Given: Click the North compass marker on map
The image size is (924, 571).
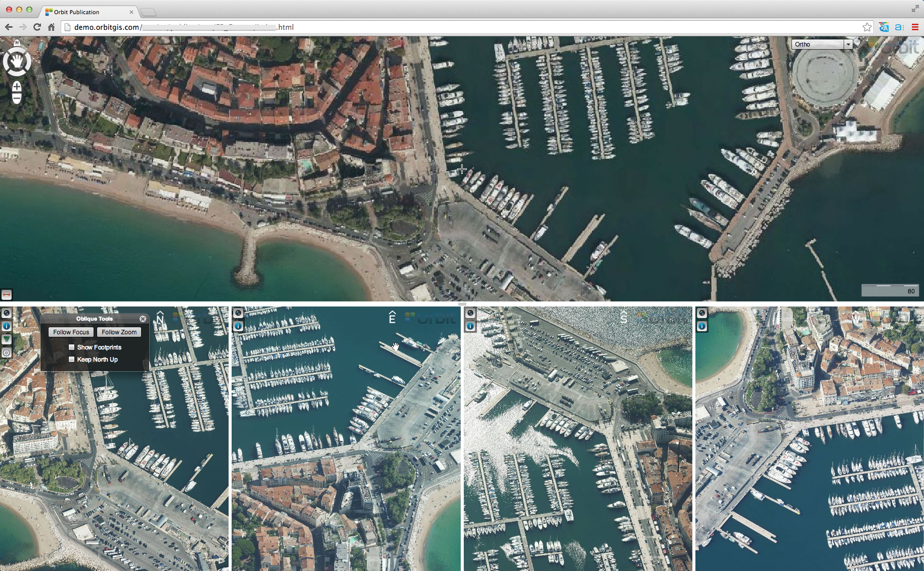Looking at the screenshot, I should tap(17, 42).
